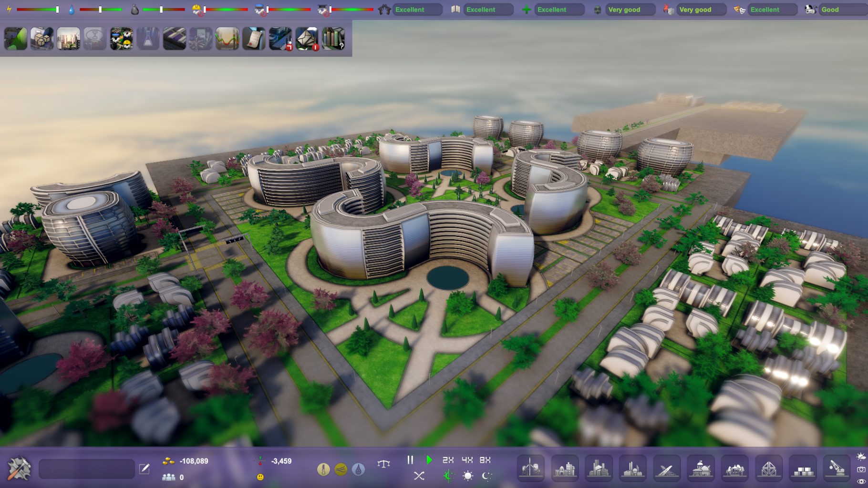Open the workers and employment icon

(x=121, y=39)
